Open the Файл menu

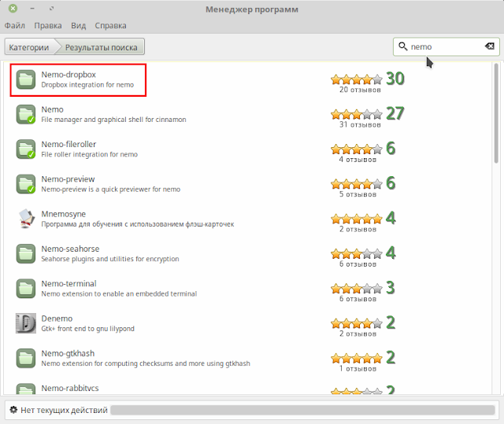pos(14,25)
